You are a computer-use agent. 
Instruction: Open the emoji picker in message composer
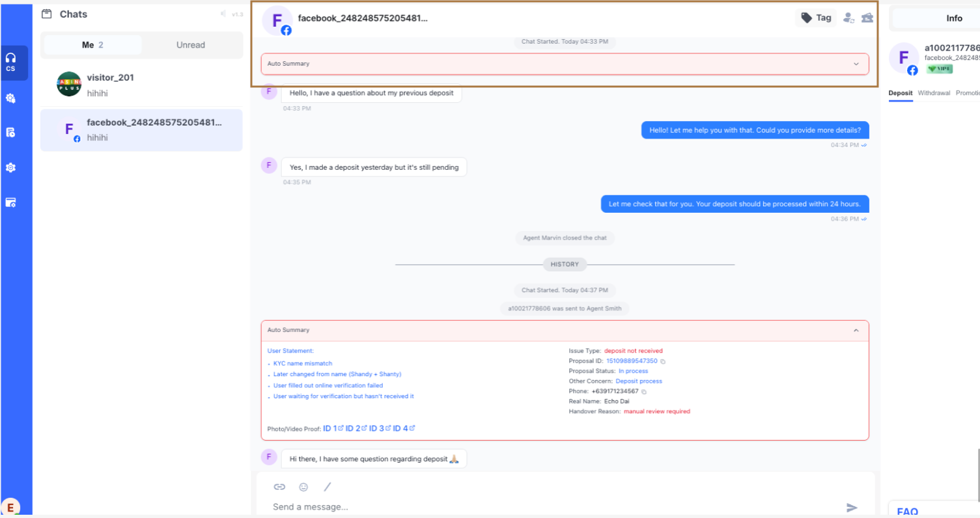303,487
